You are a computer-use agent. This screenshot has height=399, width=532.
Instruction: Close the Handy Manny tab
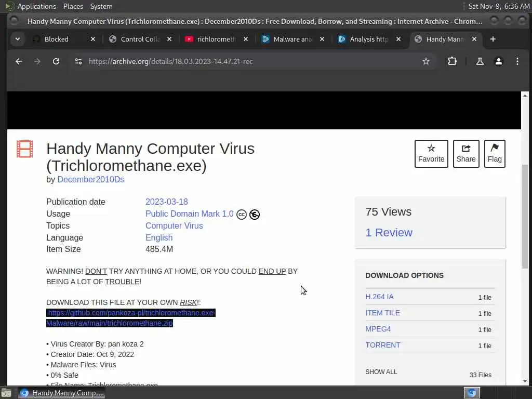474,39
